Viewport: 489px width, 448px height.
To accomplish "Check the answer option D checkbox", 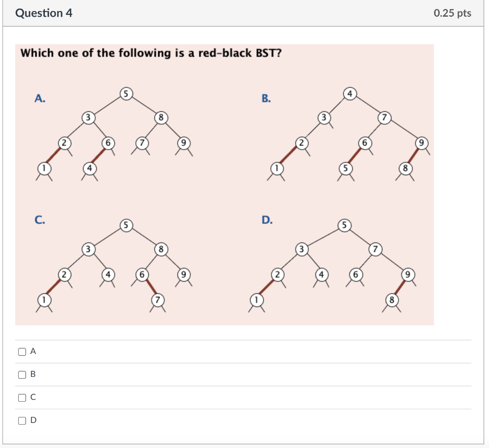I will (21, 420).
